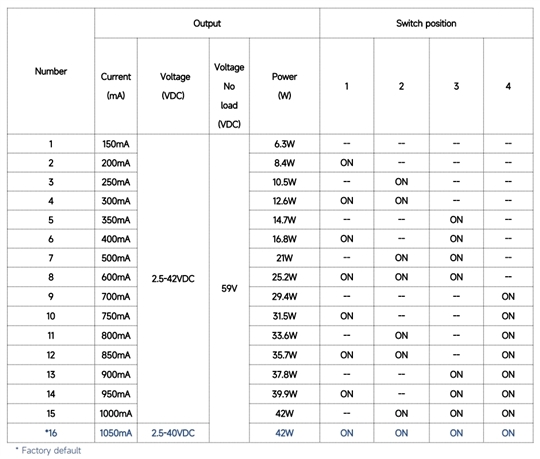The height and width of the screenshot is (459, 540).
Task: Select the 1050mA factory default current cell
Action: coord(116,433)
